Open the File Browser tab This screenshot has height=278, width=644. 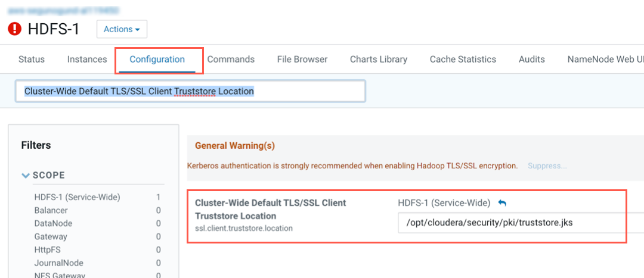[x=302, y=59]
